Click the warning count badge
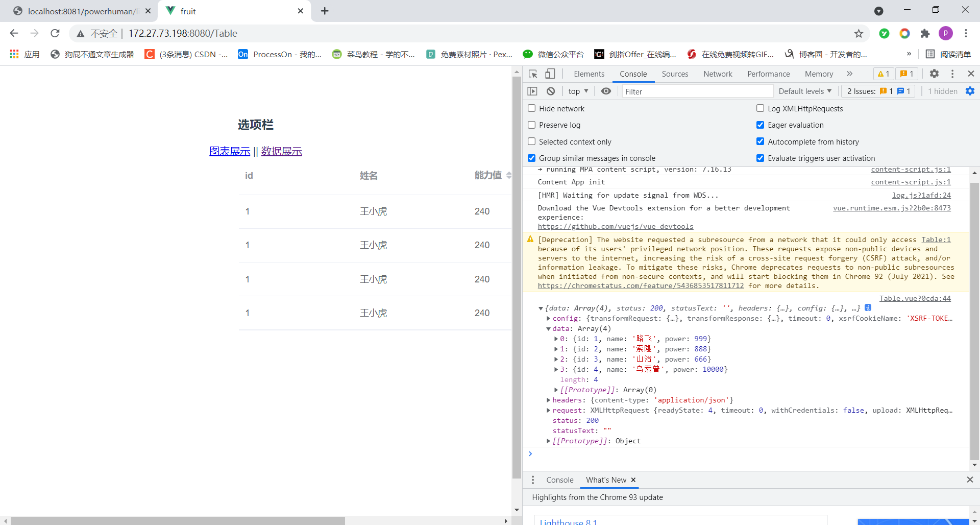980x525 pixels. pyautogui.click(x=884, y=74)
